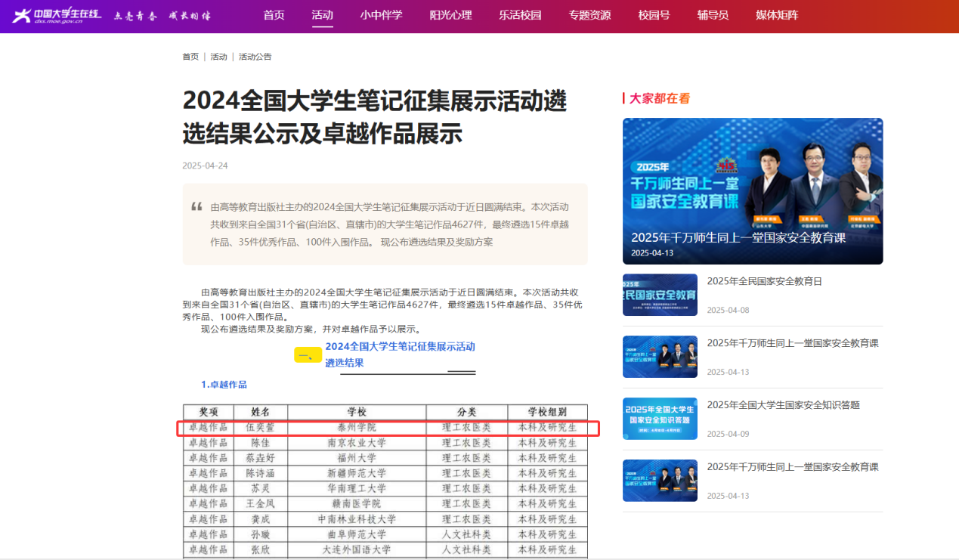Click the 中国大学生在线 site logo

(x=57, y=15)
